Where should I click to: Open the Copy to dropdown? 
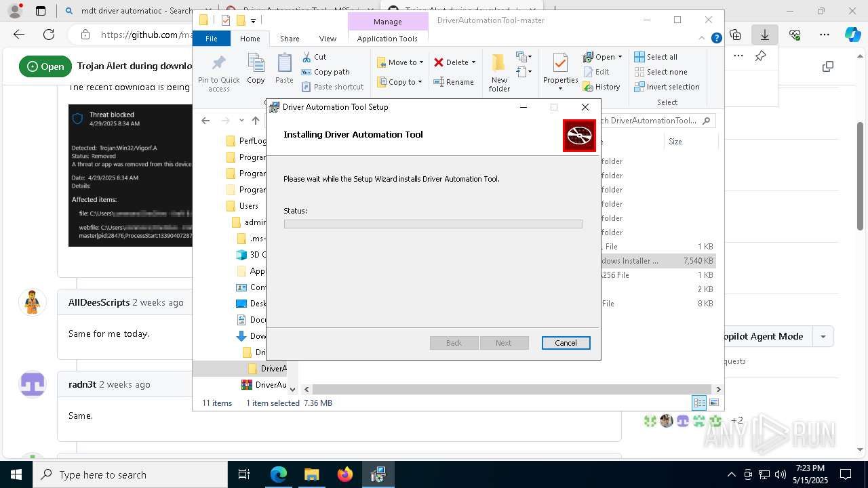[399, 82]
